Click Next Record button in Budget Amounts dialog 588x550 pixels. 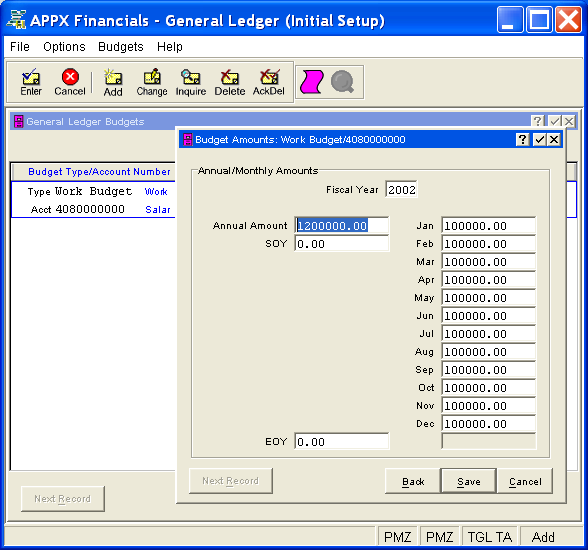point(231,481)
